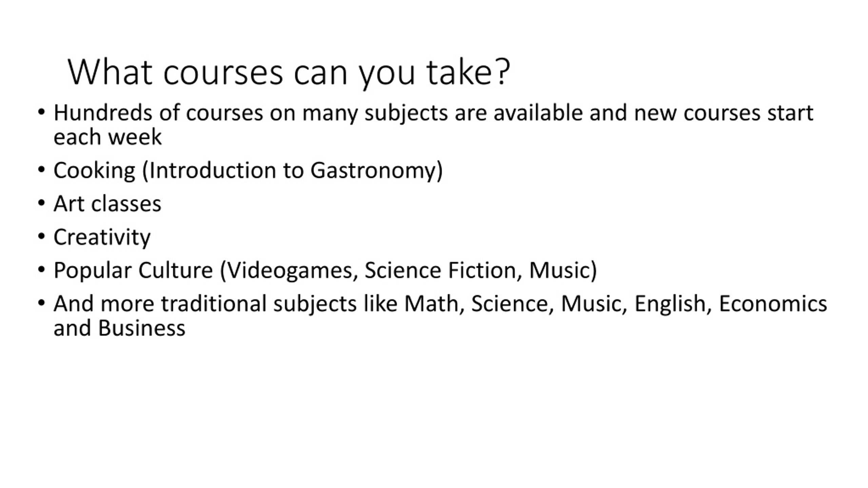Click the 'And more traditional subjects' line
868x488 pixels.
point(440,304)
